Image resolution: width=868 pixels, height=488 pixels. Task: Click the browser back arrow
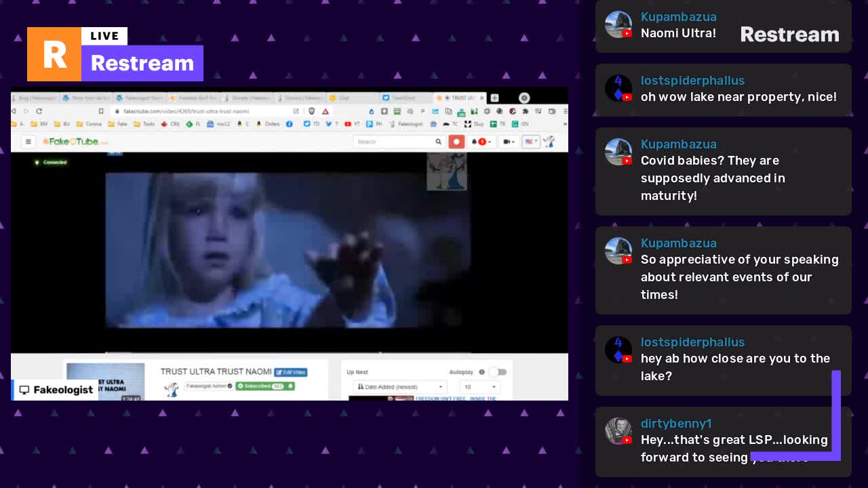[x=15, y=111]
